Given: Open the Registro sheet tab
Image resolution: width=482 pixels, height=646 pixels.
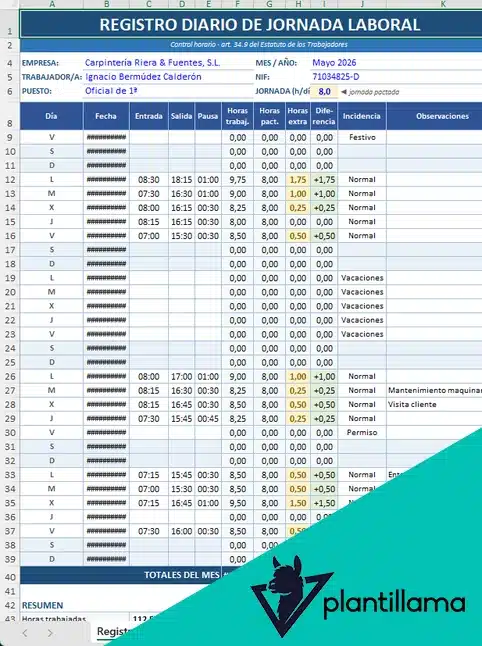Looking at the screenshot, I should coord(113,632).
